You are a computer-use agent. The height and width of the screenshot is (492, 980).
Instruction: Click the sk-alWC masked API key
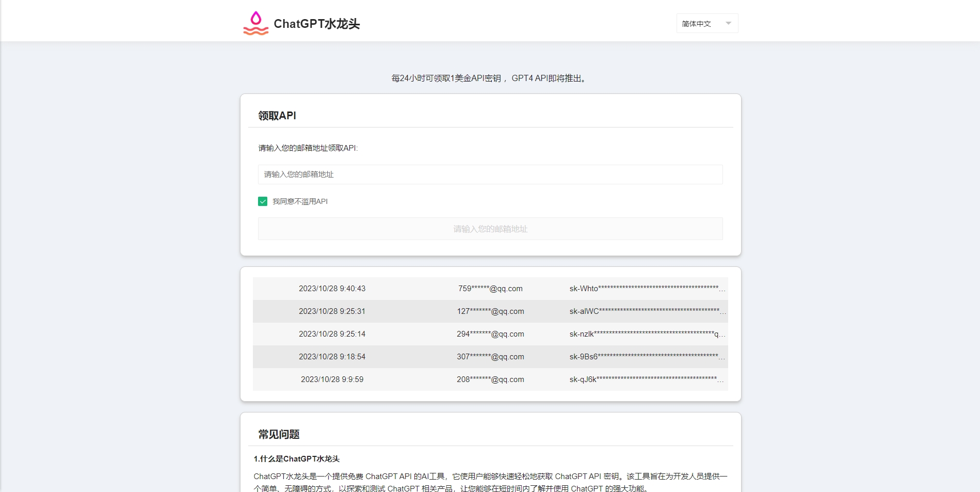pos(647,311)
